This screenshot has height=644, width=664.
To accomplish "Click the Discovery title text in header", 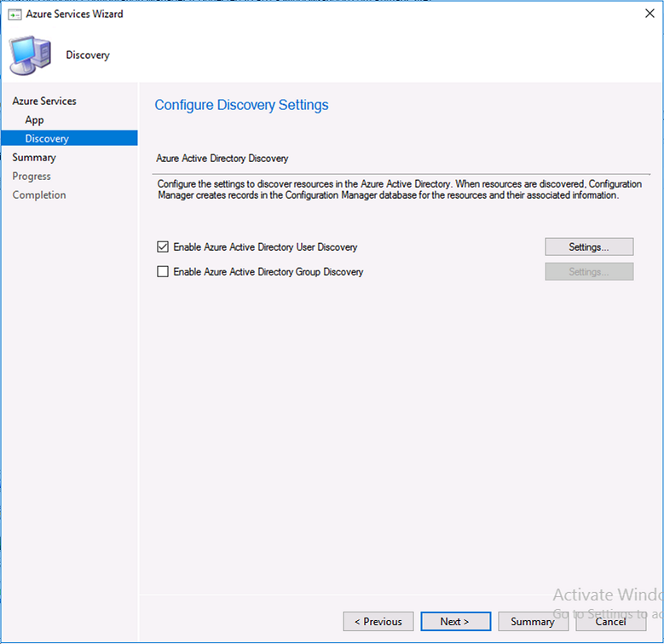I will pyautogui.click(x=88, y=55).
